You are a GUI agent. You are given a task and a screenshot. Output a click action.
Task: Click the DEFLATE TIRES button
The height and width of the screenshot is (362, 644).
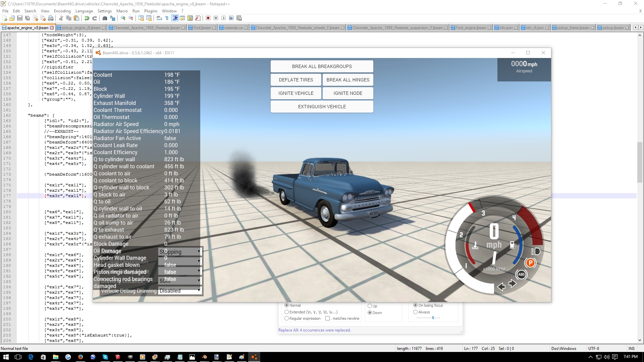coord(296,80)
